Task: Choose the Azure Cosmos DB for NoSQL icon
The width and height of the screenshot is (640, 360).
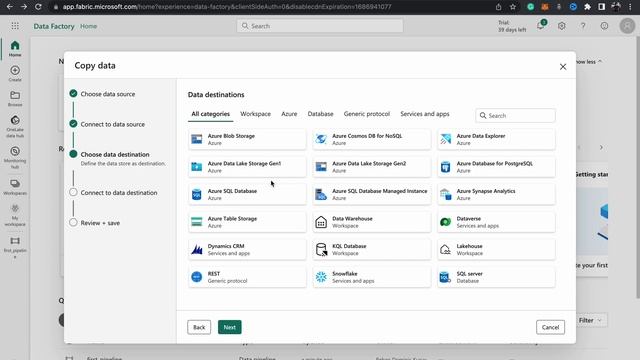Action: (x=321, y=139)
